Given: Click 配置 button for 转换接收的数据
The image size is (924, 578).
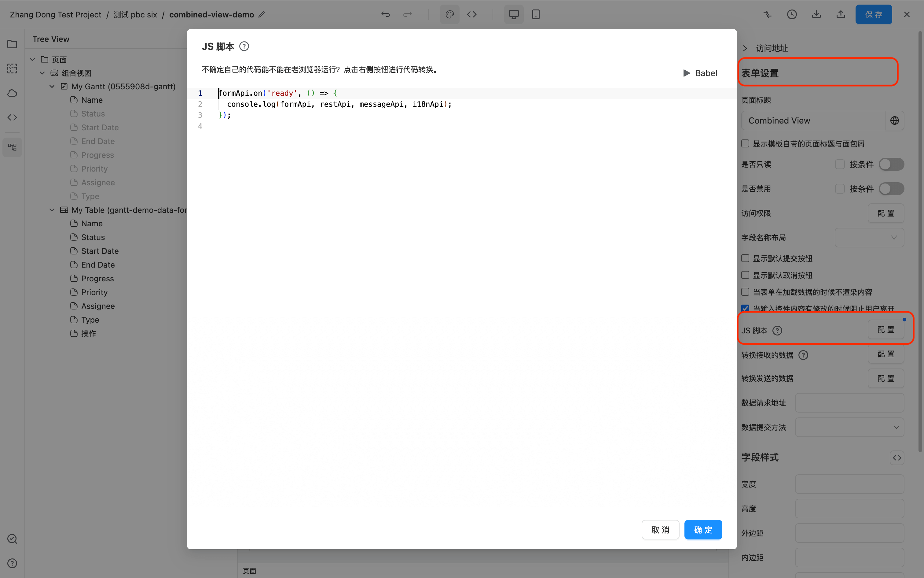Looking at the screenshot, I should click(886, 354).
